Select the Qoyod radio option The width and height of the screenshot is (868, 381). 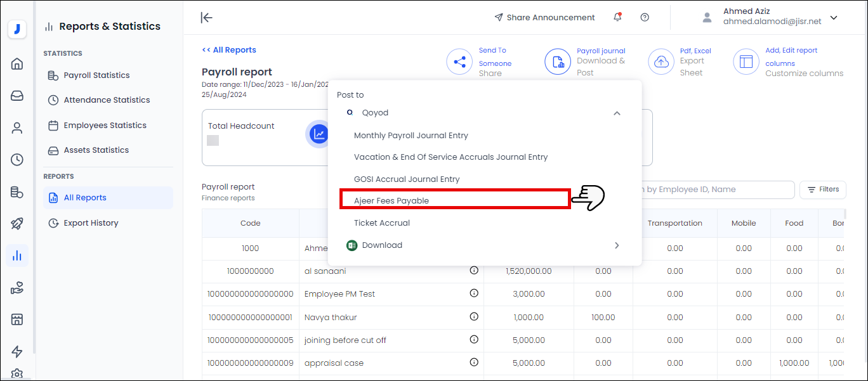[x=350, y=112]
